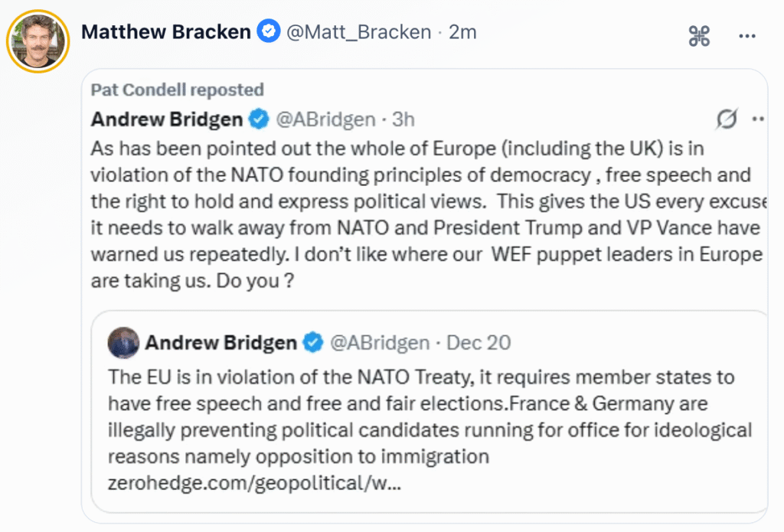Click the "Pat Condell reposted" label
The width and height of the screenshot is (784, 532).
tap(177, 90)
